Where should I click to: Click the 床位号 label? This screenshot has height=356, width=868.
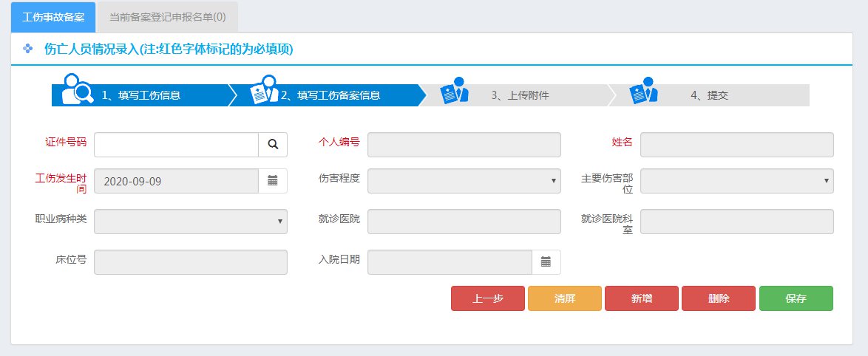[71, 259]
